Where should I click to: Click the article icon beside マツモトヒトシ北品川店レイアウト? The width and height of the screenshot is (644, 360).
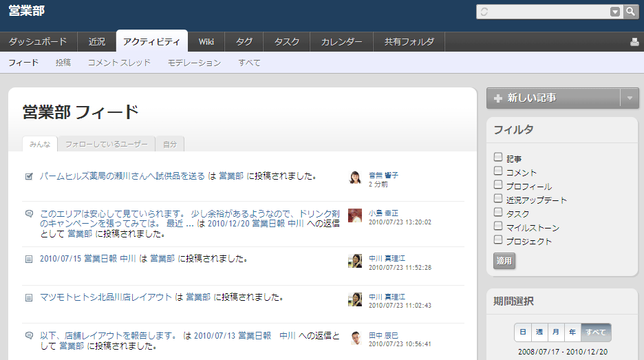tap(29, 297)
